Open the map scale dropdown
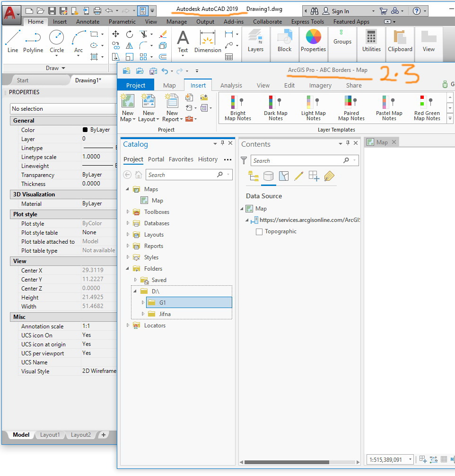This screenshot has height=476, width=455. click(409, 459)
